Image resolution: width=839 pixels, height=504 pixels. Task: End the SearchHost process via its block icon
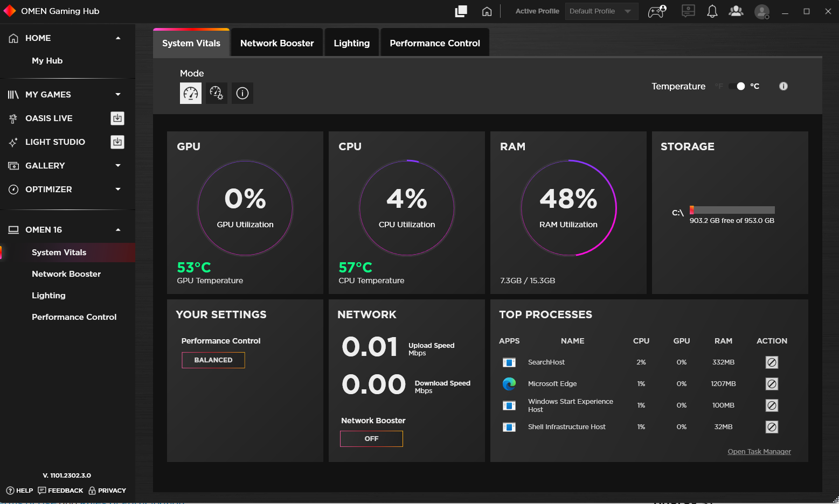click(772, 362)
